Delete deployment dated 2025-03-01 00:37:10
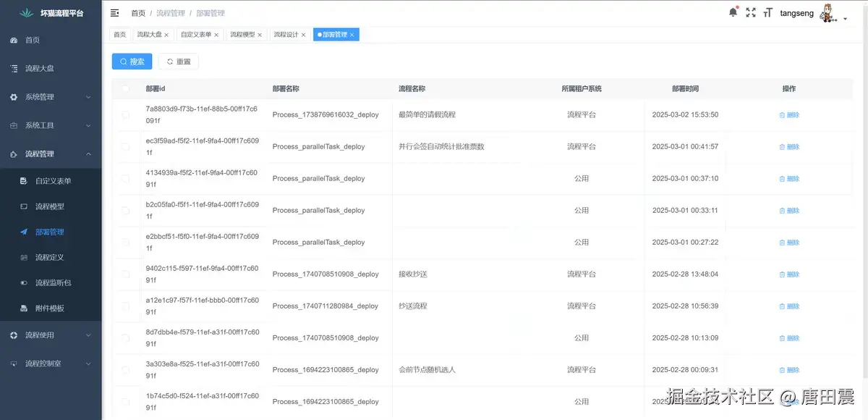The width and height of the screenshot is (868, 420). pyautogui.click(x=789, y=179)
